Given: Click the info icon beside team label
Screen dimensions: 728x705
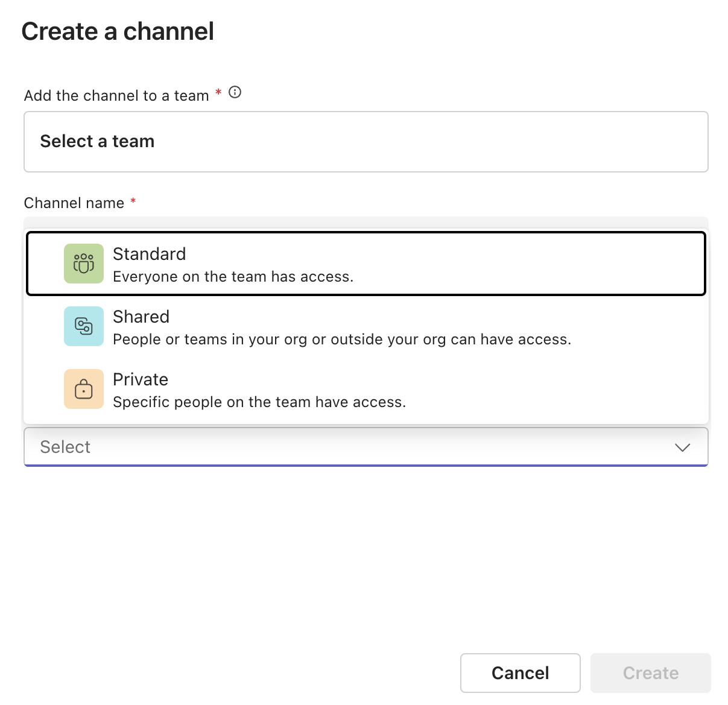Looking at the screenshot, I should point(235,92).
